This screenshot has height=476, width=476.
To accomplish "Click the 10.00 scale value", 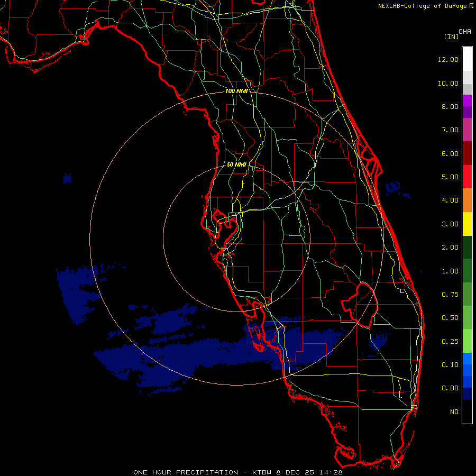I will pyautogui.click(x=448, y=83).
